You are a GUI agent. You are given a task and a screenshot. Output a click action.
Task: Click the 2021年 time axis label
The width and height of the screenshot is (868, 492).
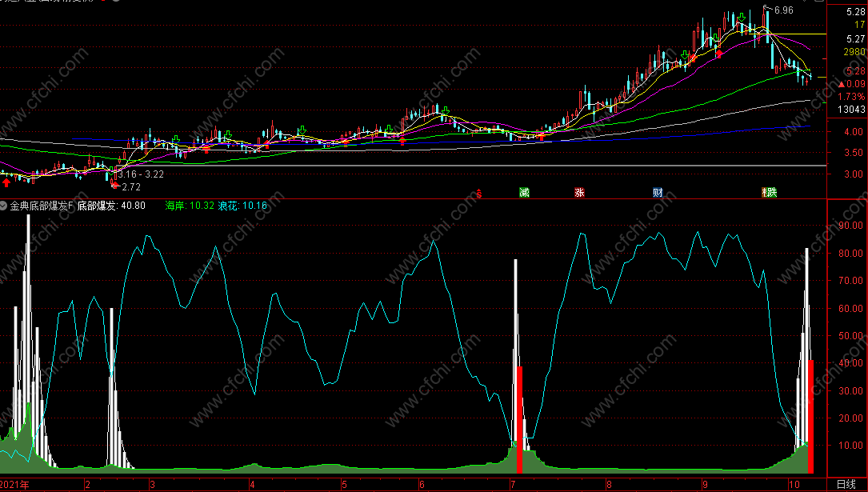15,485
